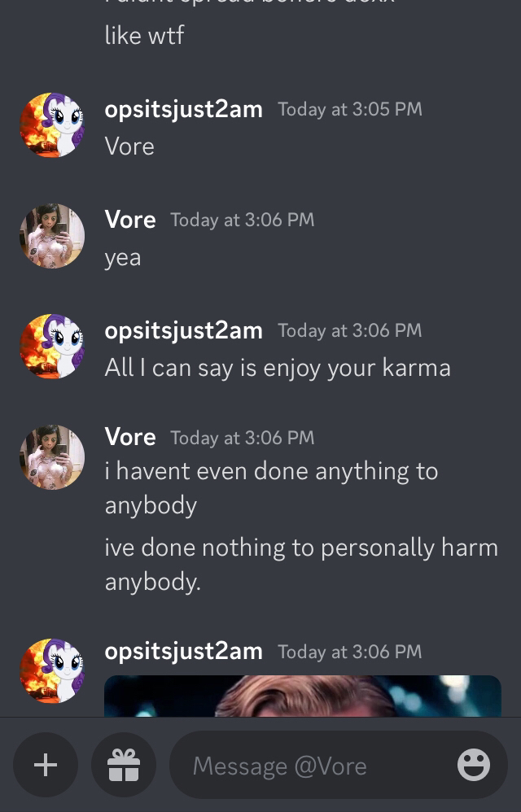521x812 pixels.
Task: Select the opsitsjust2am username at 3:05 PM
Action: point(183,110)
